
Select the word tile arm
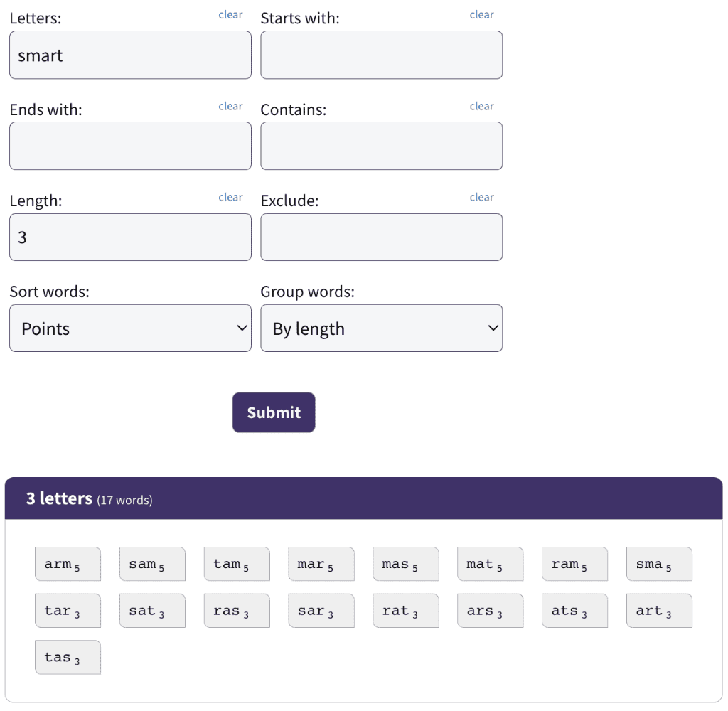coord(68,565)
